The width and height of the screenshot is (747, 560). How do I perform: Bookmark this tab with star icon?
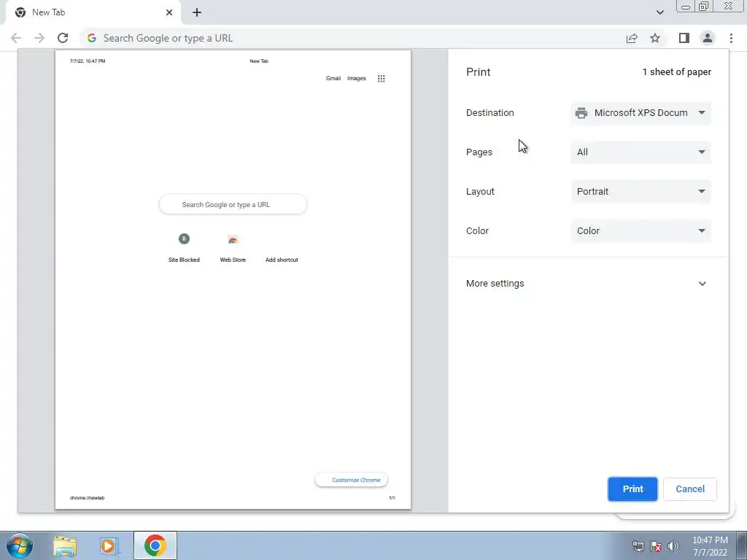pyautogui.click(x=655, y=38)
